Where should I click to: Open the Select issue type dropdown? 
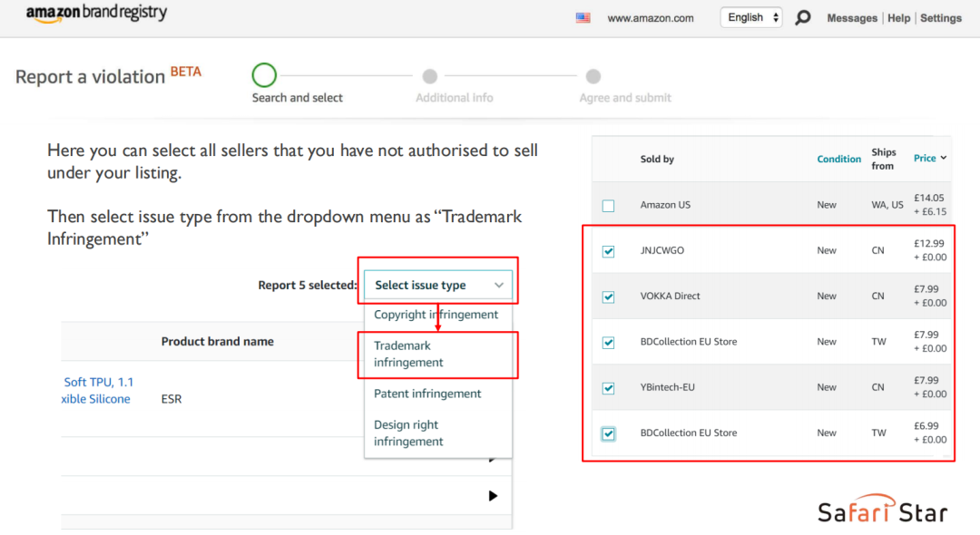tap(438, 285)
